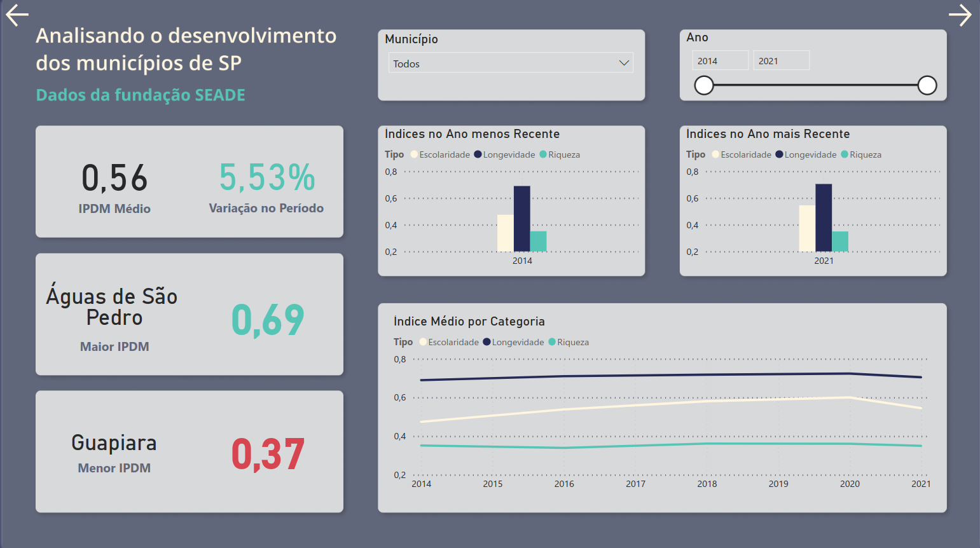The height and width of the screenshot is (548, 980).
Task: Click the Indice Médio por Categoria title
Action: click(x=469, y=321)
